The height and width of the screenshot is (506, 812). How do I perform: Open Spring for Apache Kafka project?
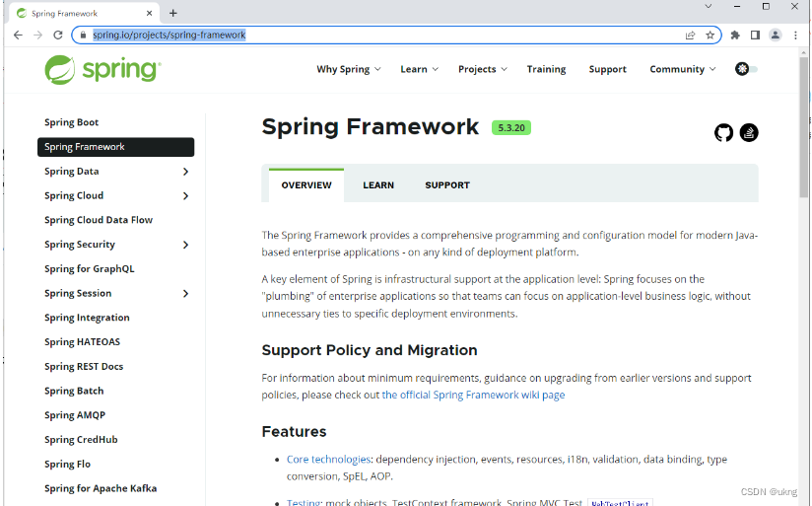[101, 488]
